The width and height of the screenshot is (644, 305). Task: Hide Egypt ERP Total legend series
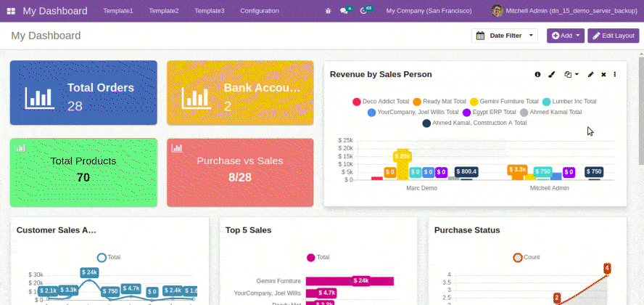pos(467,113)
